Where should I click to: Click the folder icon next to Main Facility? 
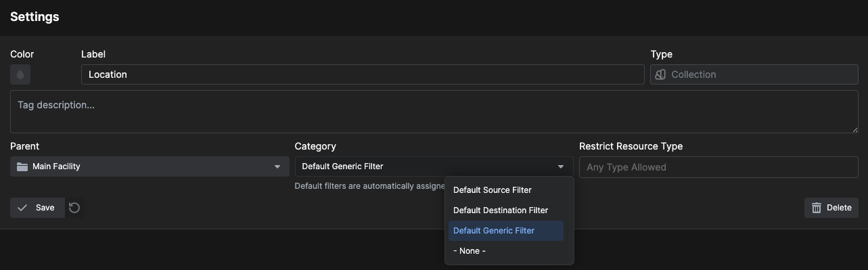tap(22, 166)
